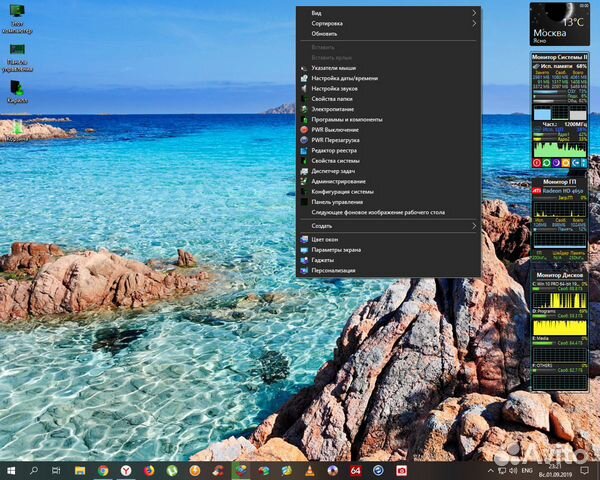Expand the Создать submenu arrow
This screenshot has width=600, height=480.
pyautogui.click(x=474, y=226)
